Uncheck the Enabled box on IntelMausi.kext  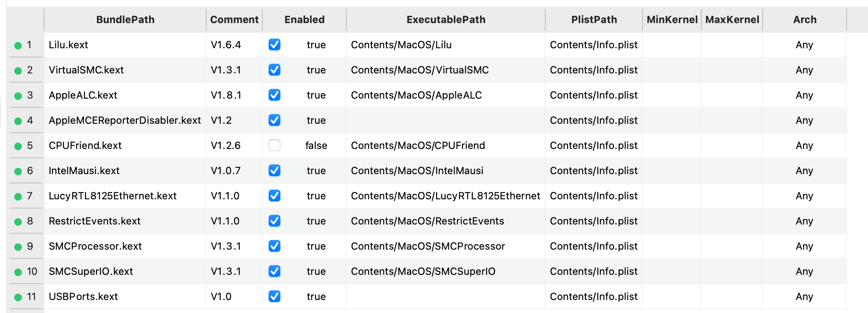274,171
